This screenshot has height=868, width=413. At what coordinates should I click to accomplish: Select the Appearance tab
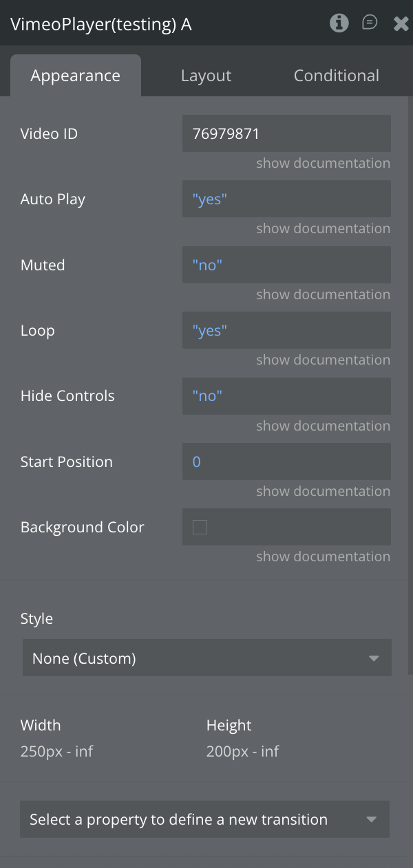pyautogui.click(x=75, y=76)
